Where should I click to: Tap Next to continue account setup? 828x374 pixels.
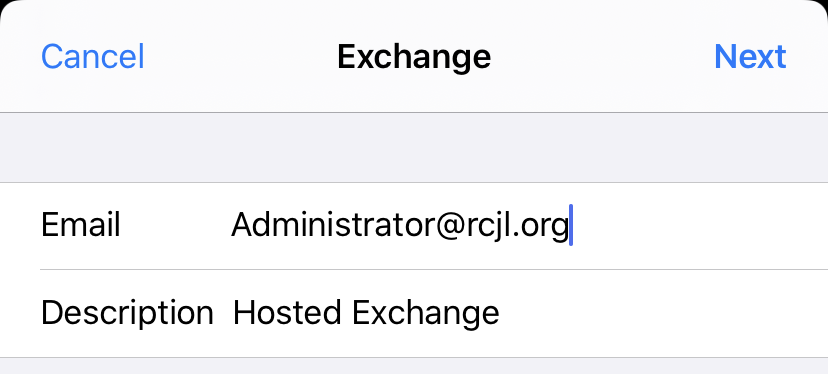pyautogui.click(x=750, y=57)
